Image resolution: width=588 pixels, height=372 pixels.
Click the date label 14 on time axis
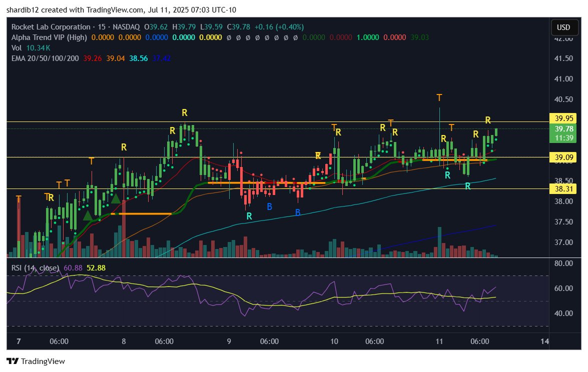click(544, 341)
